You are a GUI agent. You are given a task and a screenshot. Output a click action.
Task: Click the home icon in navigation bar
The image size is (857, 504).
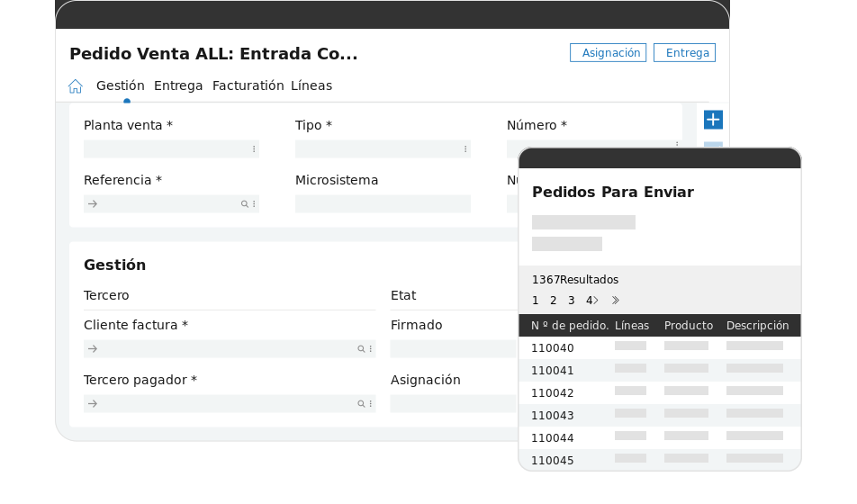click(x=76, y=86)
